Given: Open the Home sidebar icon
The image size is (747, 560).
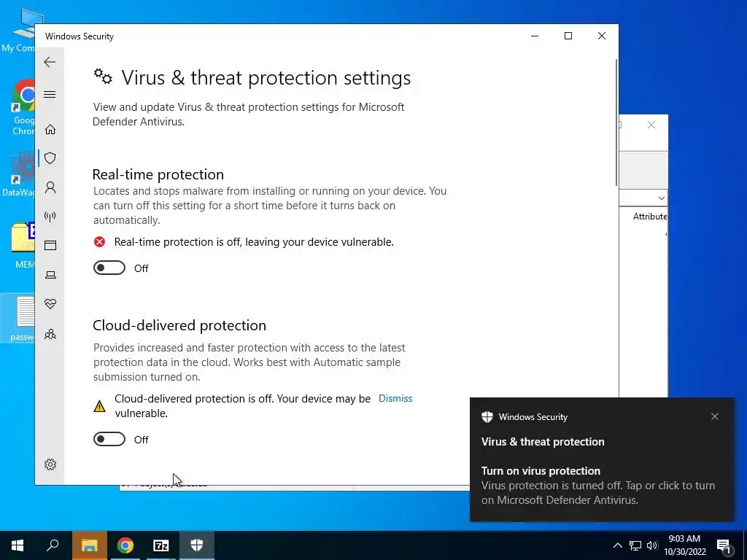Looking at the screenshot, I should coord(50,130).
